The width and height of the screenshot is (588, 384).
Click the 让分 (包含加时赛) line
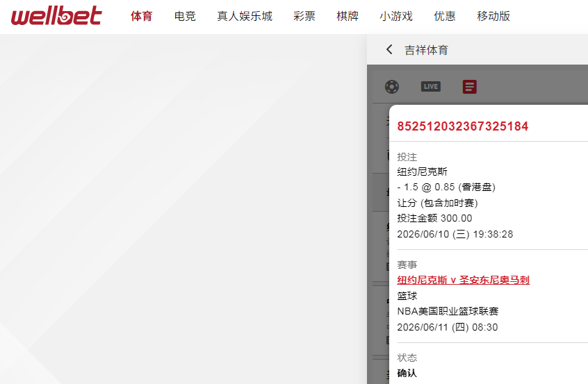click(x=438, y=203)
